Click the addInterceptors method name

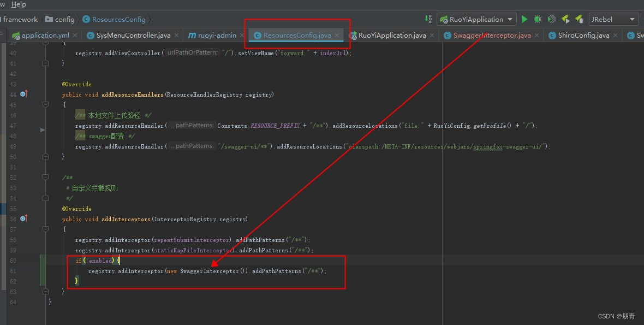click(x=126, y=219)
